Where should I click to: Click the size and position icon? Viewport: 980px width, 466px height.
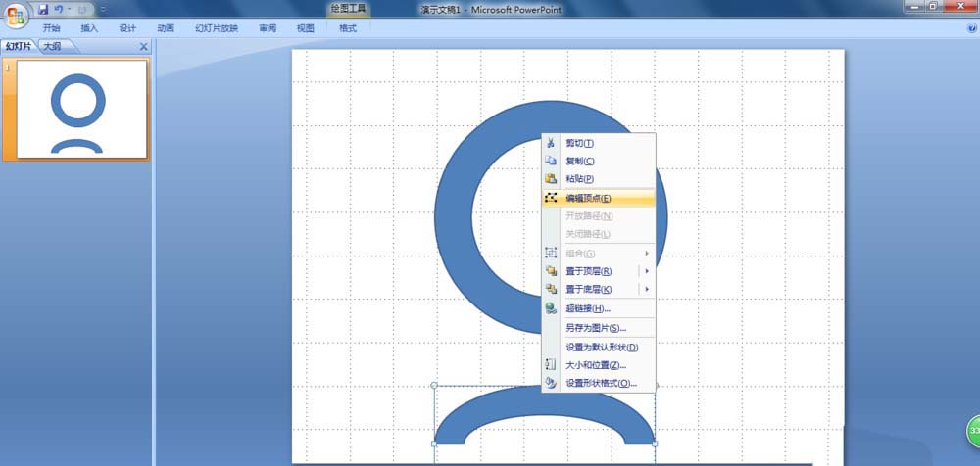pos(551,365)
